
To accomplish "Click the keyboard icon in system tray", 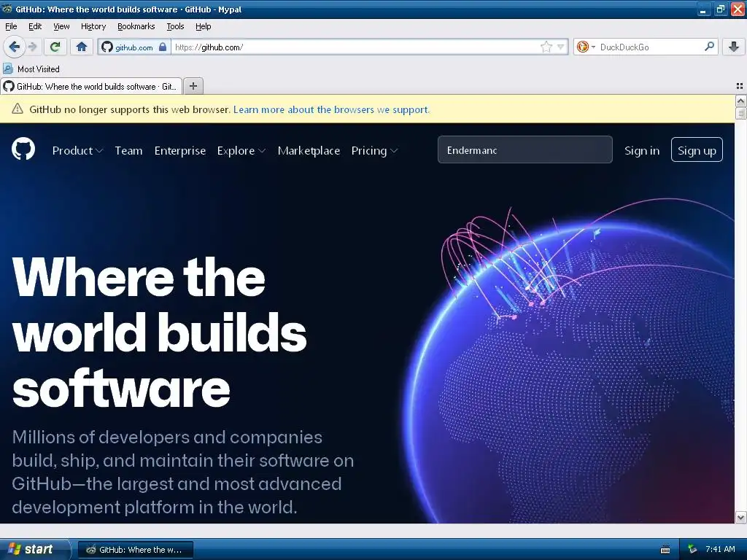I will pyautogui.click(x=665, y=550).
